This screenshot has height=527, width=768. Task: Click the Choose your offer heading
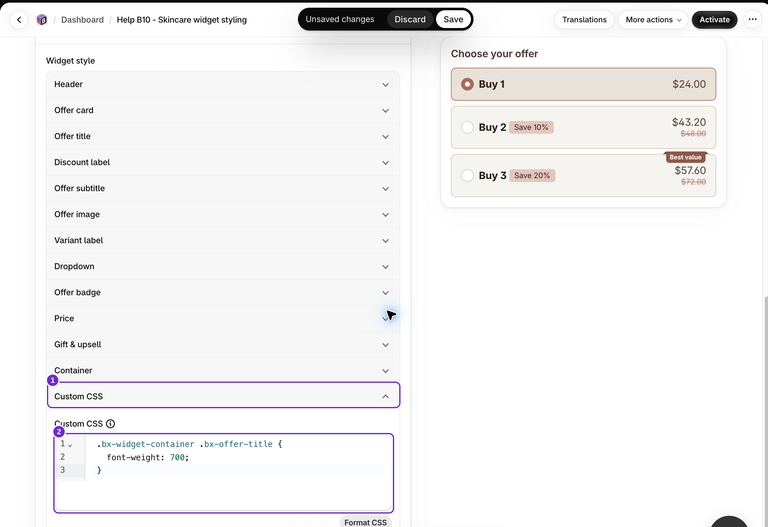pos(494,54)
